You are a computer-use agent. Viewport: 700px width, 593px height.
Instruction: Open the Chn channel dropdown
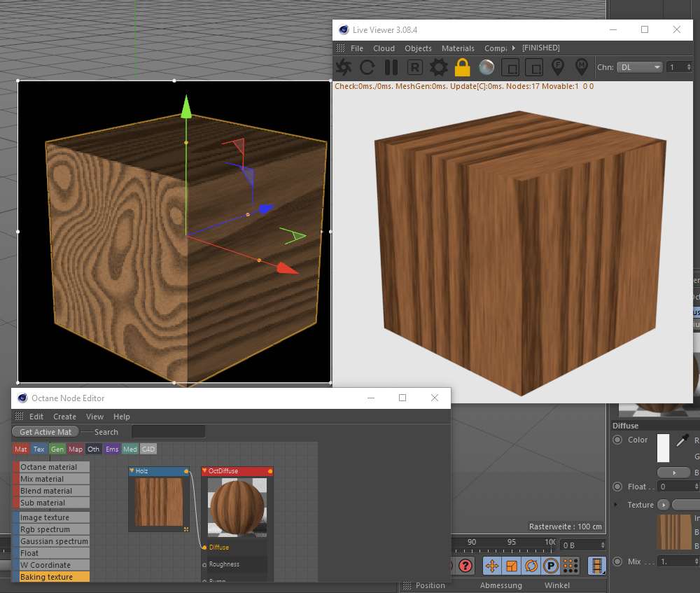639,67
